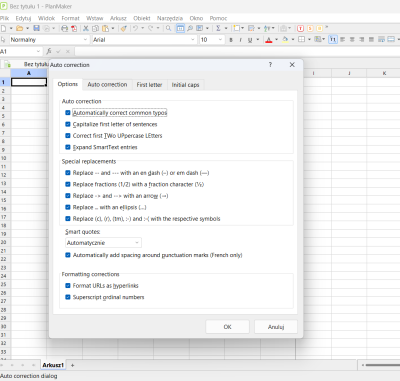
Task: Export to PDF using the PDF icon
Action: pos(74,28)
